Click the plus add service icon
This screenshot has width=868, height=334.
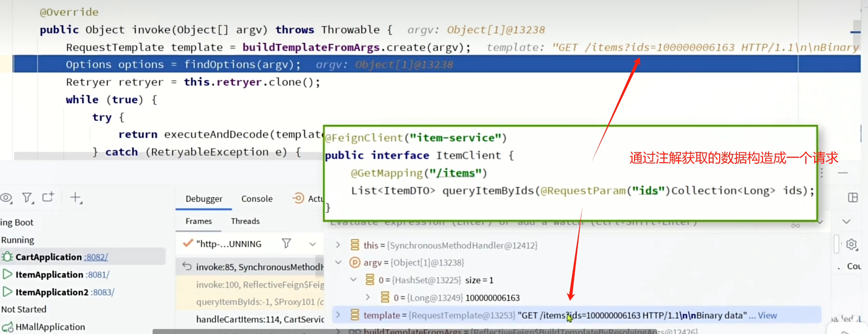coord(76,198)
